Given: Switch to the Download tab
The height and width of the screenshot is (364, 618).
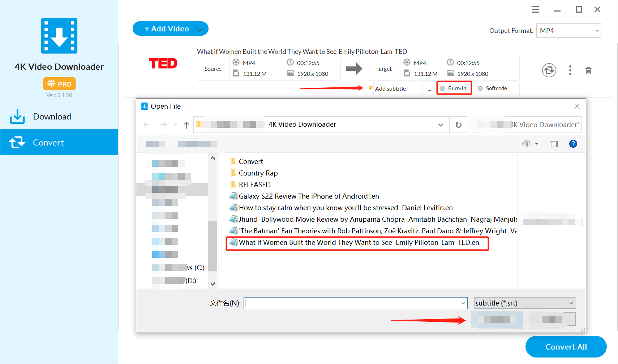Looking at the screenshot, I should (x=52, y=117).
